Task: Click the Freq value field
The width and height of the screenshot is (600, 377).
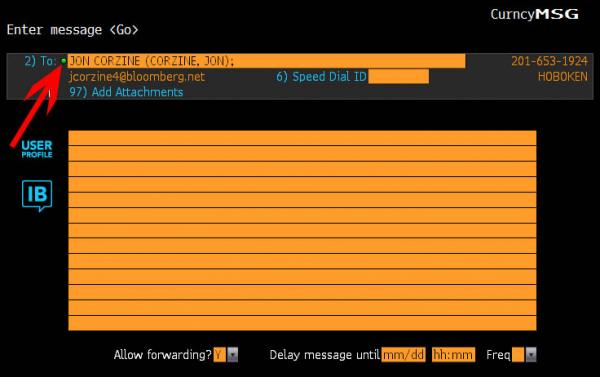Action: 518,355
